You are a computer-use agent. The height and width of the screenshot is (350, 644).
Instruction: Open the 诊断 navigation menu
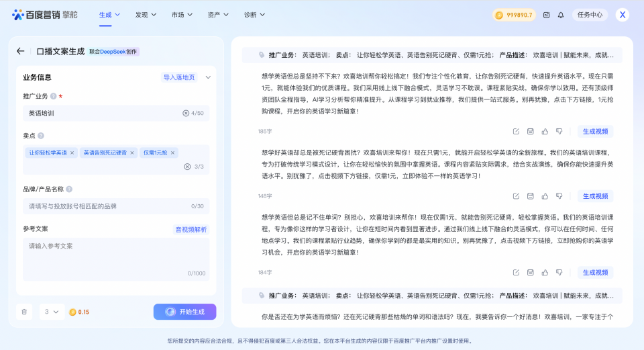click(254, 15)
